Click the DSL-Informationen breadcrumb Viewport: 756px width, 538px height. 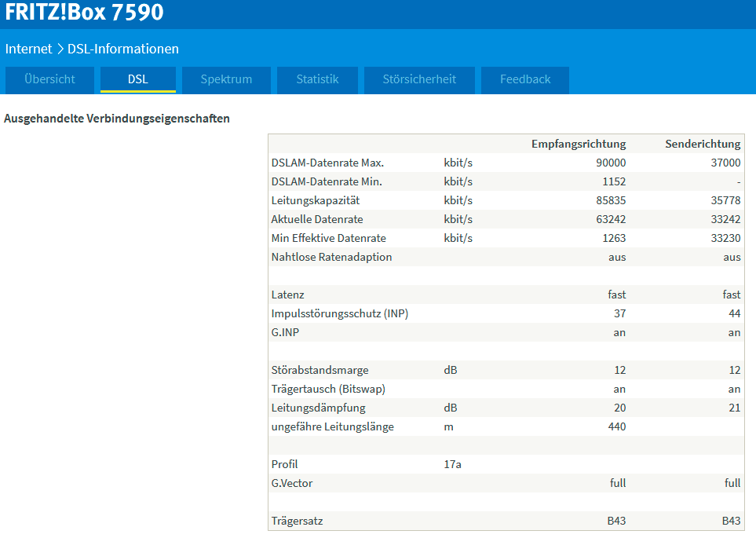123,49
